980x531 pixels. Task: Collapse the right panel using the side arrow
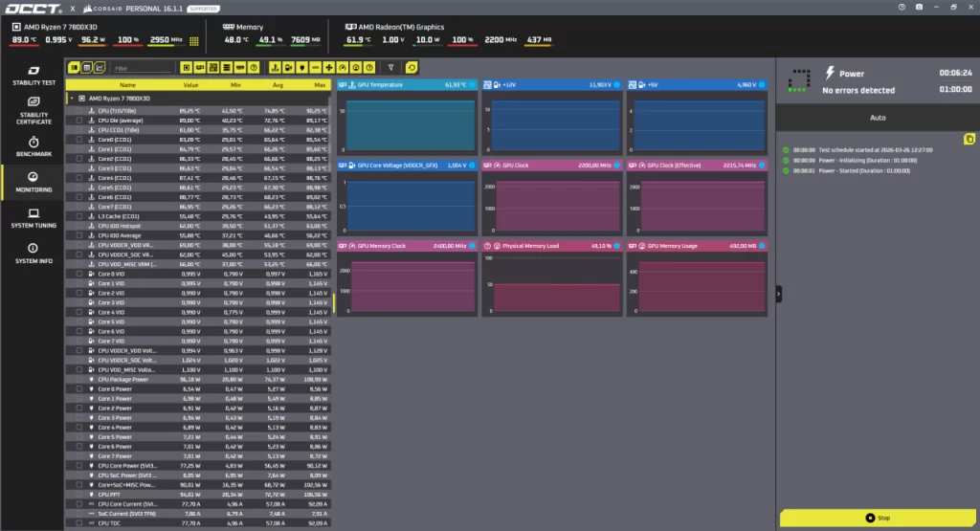[778, 294]
